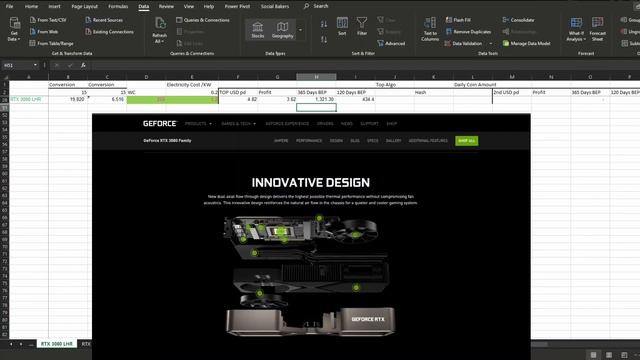The image size is (640, 360).
Task: Open PRODUCTS menu on GeForce page
Action: [198, 124]
